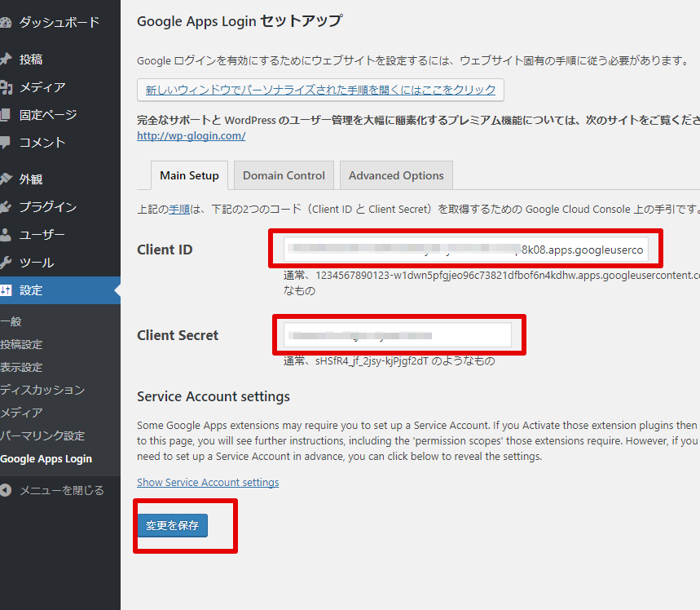Open the 外観 menu
This screenshot has height=610, width=700.
[x=31, y=179]
